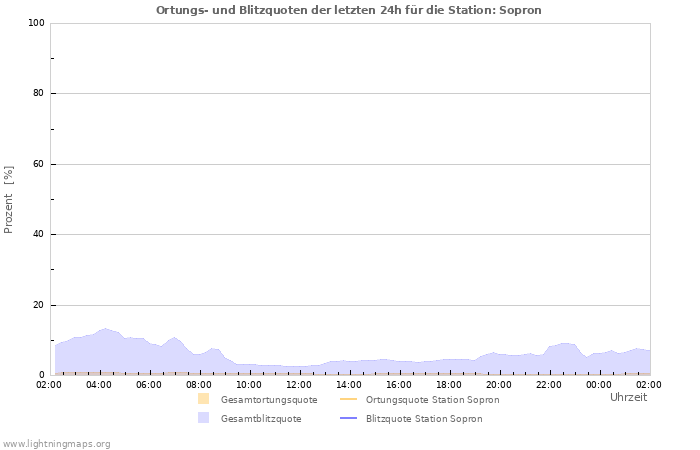Click the 18:00 time tick label

[x=449, y=384]
